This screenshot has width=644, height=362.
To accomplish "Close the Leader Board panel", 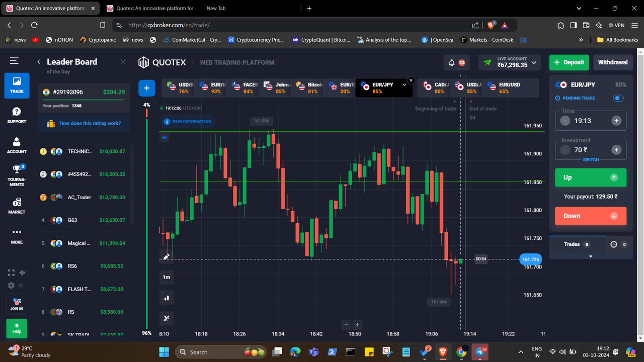I will tap(123, 62).
